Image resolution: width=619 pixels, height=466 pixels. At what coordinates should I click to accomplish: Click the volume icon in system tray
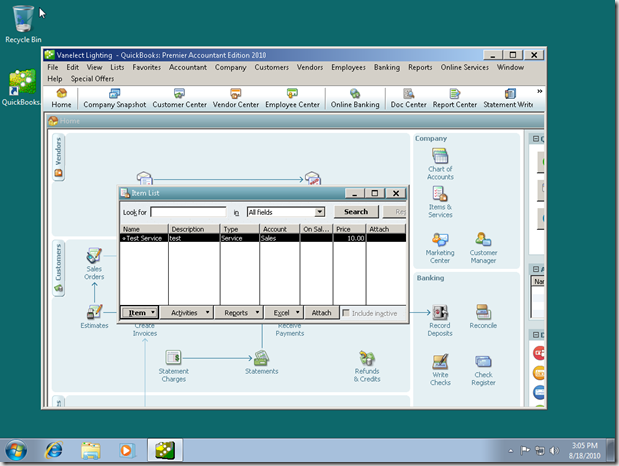(x=554, y=451)
